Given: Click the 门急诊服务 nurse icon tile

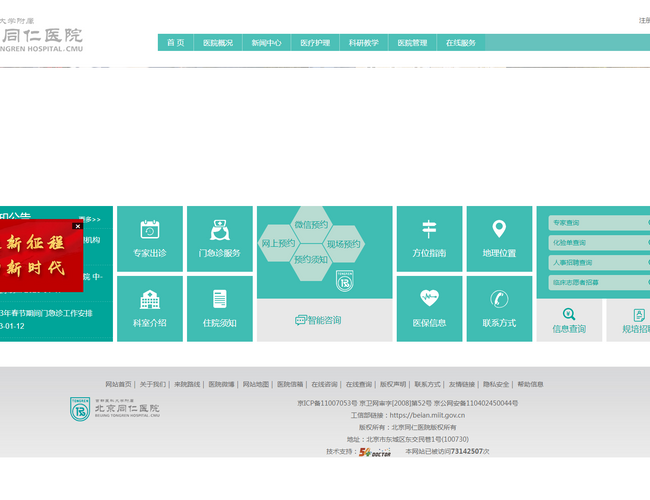Looking at the screenshot, I should [219, 238].
